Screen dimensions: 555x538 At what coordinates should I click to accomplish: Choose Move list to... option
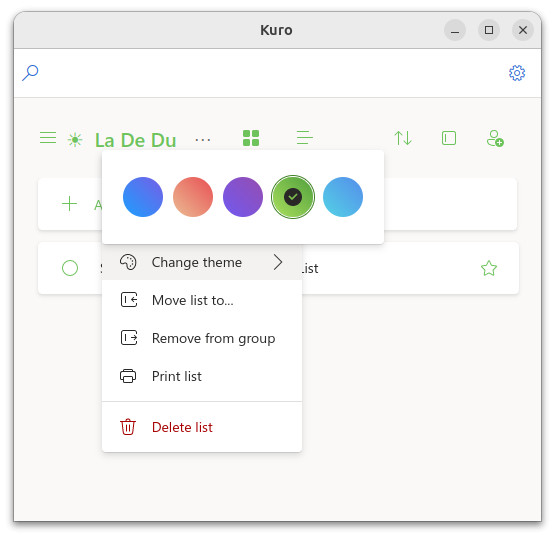(202, 300)
